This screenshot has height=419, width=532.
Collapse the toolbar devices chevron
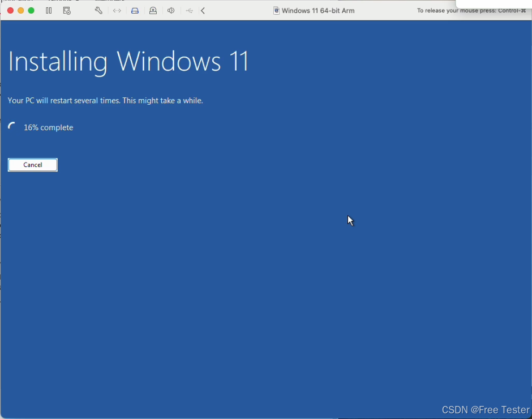[x=203, y=11]
